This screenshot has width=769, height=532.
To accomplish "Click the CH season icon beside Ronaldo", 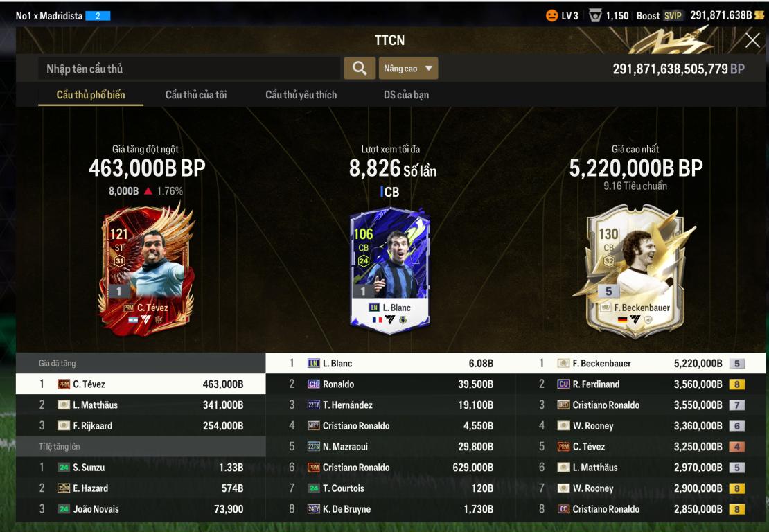I will (x=313, y=384).
